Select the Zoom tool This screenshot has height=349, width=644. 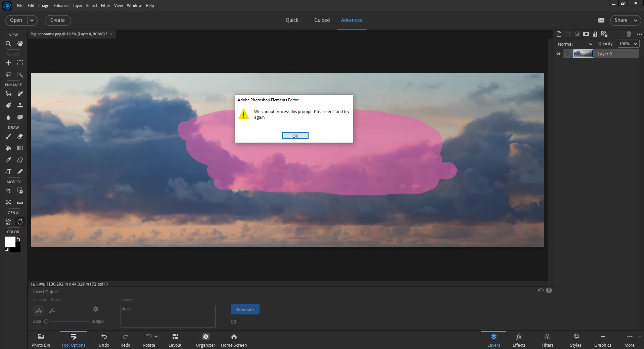[x=8, y=44]
